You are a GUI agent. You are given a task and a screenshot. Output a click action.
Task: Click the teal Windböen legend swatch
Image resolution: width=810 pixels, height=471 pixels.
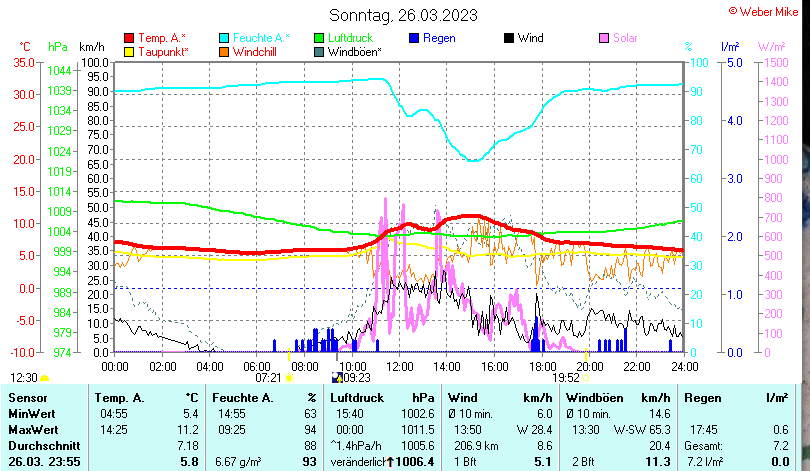click(x=319, y=52)
